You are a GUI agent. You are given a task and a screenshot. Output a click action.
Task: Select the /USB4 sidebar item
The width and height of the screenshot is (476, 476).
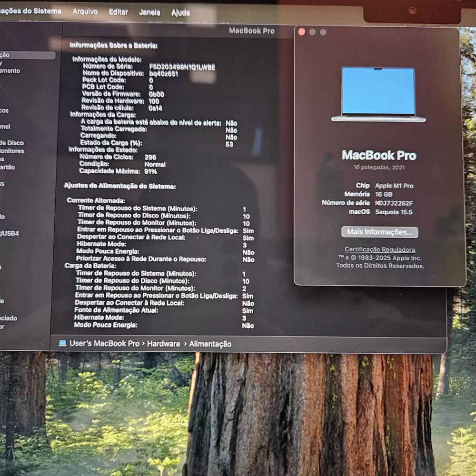point(10,233)
